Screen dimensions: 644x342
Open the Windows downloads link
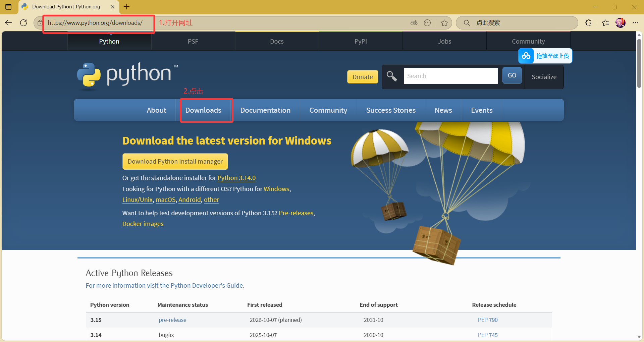point(276,189)
